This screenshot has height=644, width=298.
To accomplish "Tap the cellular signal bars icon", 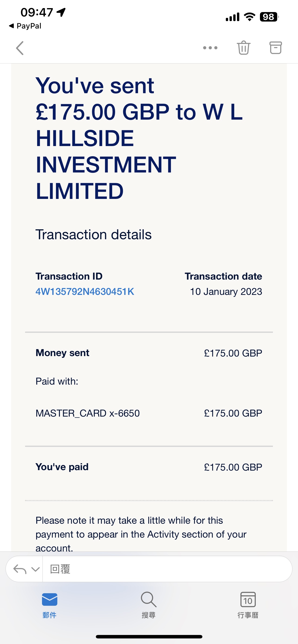I will 233,17.
